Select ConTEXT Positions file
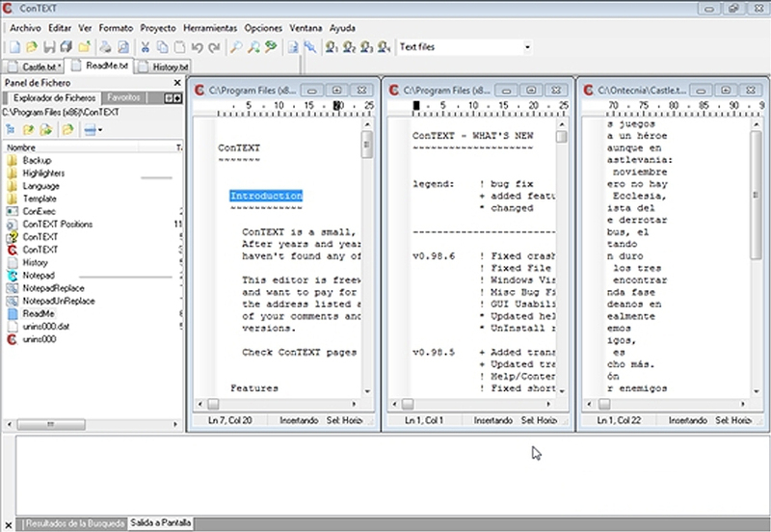771x532 pixels. (x=58, y=225)
